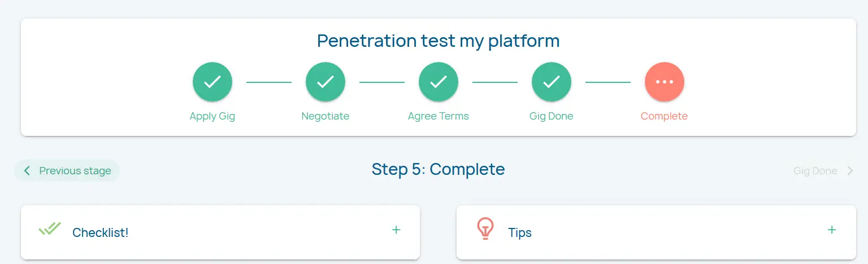Click the Agree Terms checkmark circle
Image resolution: width=868 pixels, height=264 pixels.
coord(439,82)
